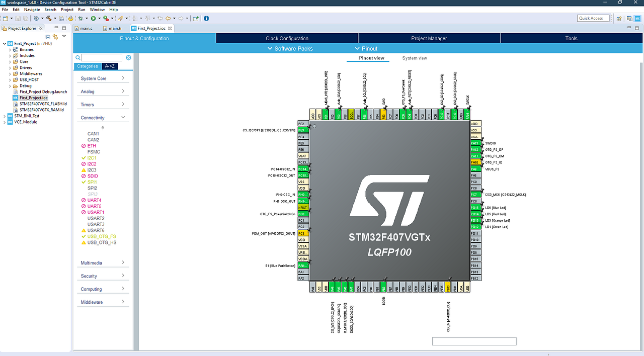Viewport: 644px width, 356px height.
Task: Click the Save toolbar icon
Action: [x=18, y=18]
